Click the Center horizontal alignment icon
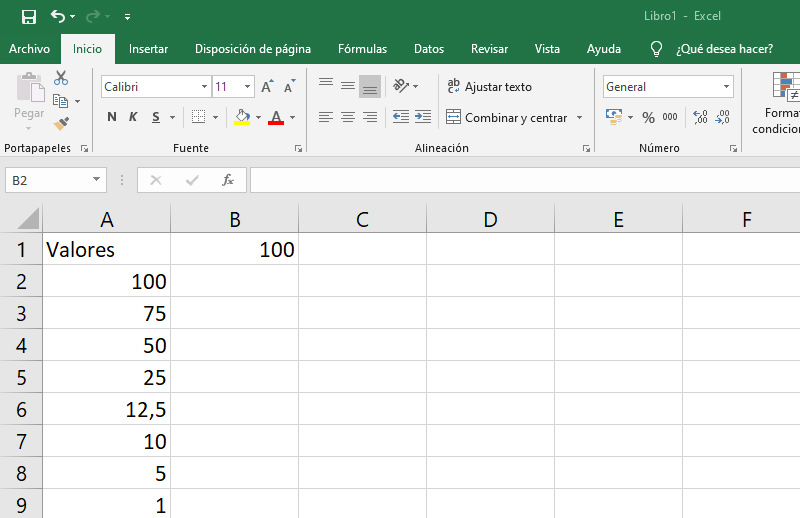The width and height of the screenshot is (800, 518). [347, 117]
